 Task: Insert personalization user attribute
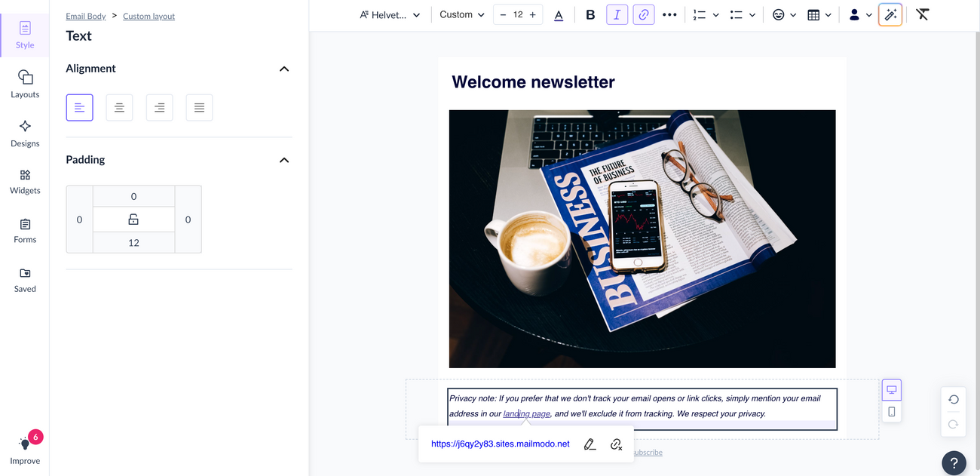(x=854, y=15)
